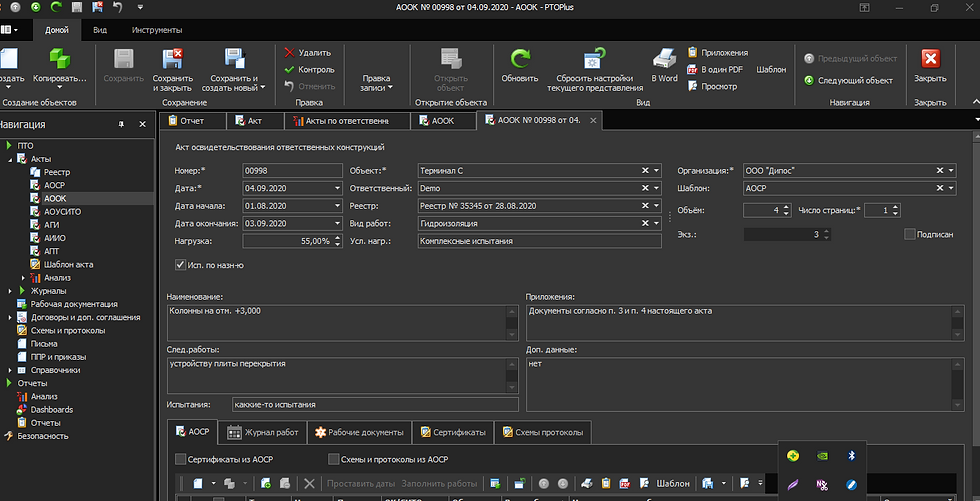Pin the Навигация panel
The width and height of the screenshot is (980, 501).
tap(121, 124)
